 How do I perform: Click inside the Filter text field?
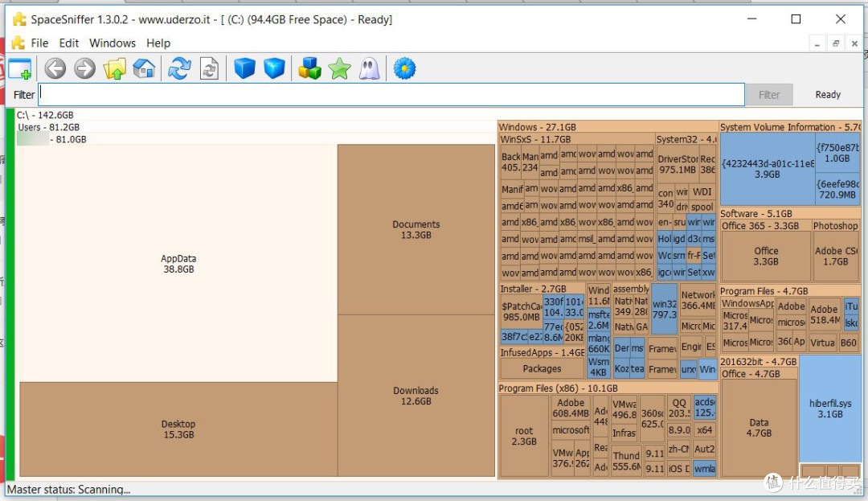(x=391, y=95)
